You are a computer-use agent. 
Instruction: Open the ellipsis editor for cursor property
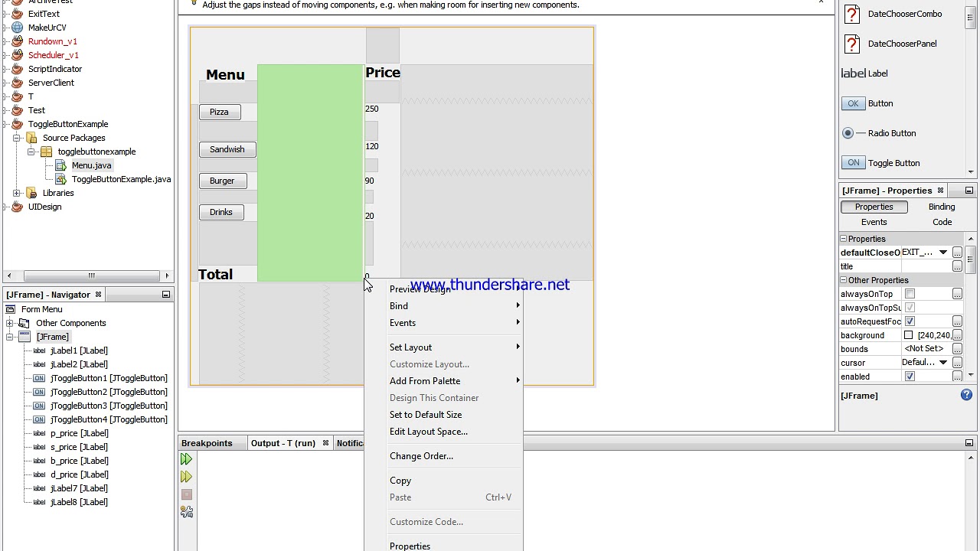(x=957, y=363)
